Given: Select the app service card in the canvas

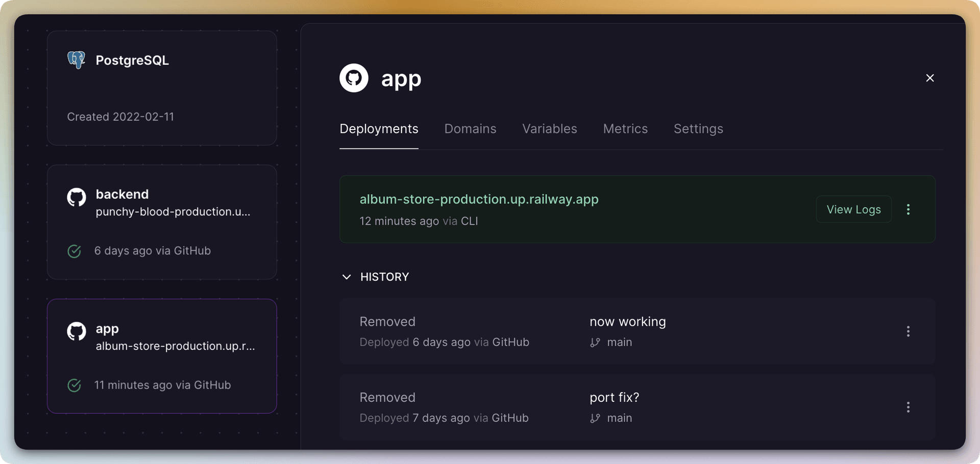Looking at the screenshot, I should click(162, 356).
